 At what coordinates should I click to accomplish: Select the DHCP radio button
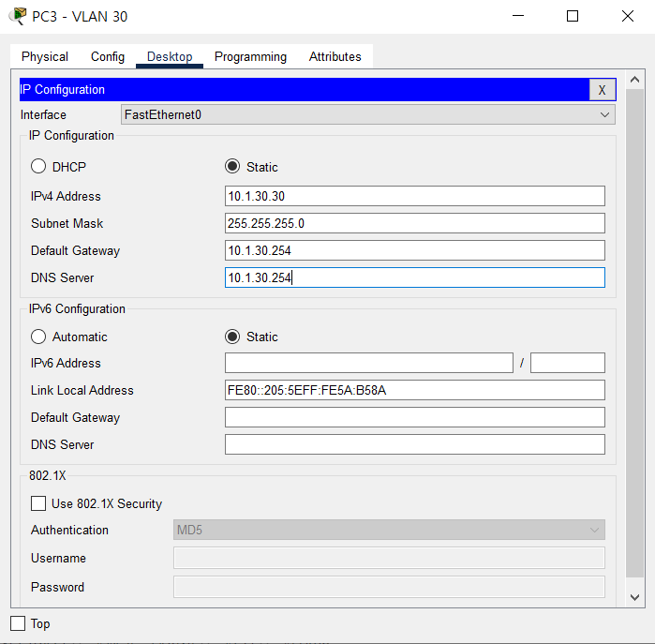(x=38, y=166)
